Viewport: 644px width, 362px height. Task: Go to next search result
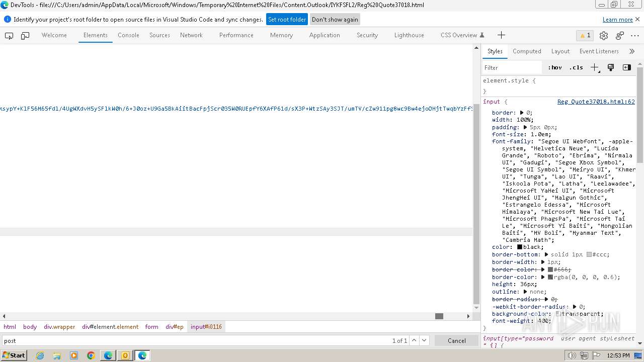coord(424,340)
